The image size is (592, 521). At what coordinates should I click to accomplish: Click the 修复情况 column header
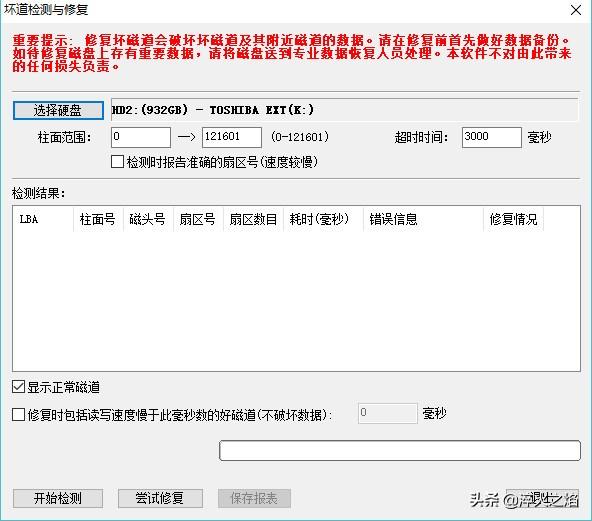pyautogui.click(x=513, y=219)
